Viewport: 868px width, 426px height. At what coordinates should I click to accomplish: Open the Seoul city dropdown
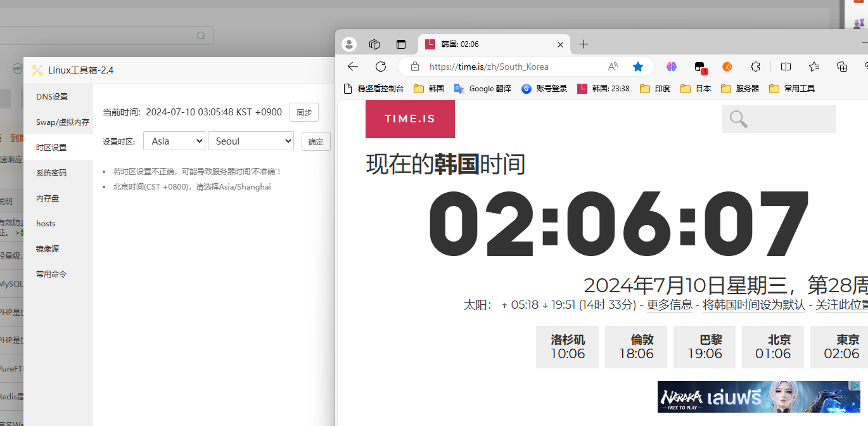[251, 141]
